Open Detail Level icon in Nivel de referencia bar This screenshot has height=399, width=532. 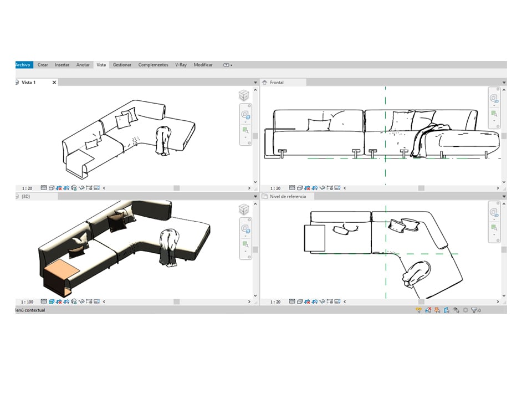(292, 301)
